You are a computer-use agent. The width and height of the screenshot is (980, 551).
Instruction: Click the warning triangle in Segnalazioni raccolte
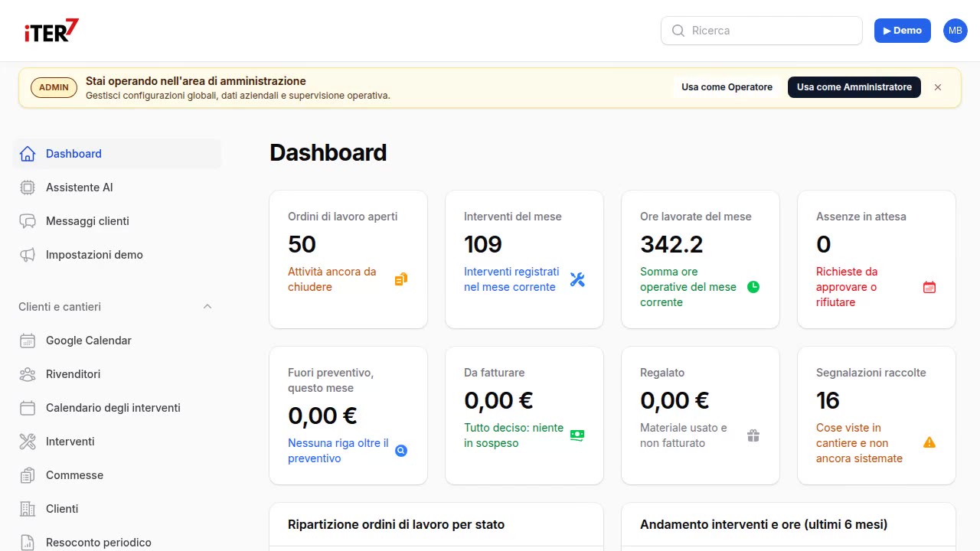(x=929, y=442)
